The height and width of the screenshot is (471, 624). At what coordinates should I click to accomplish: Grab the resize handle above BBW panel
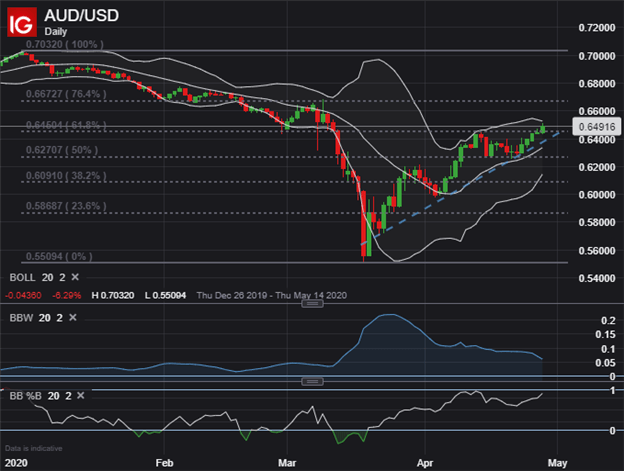[x=312, y=304]
